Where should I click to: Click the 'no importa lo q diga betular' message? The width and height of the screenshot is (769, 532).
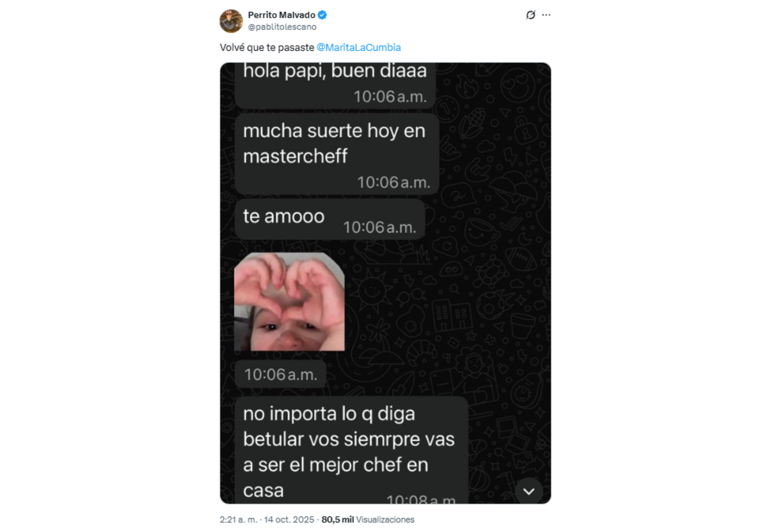coord(352,450)
